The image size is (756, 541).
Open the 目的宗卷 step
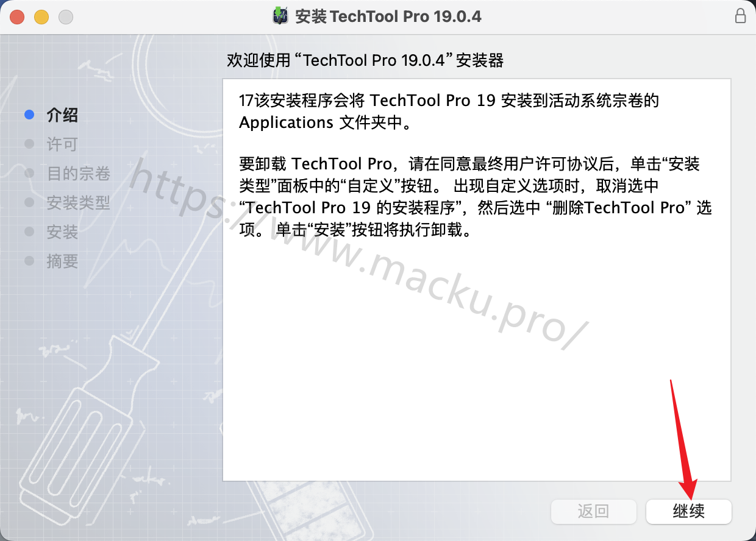[78, 173]
